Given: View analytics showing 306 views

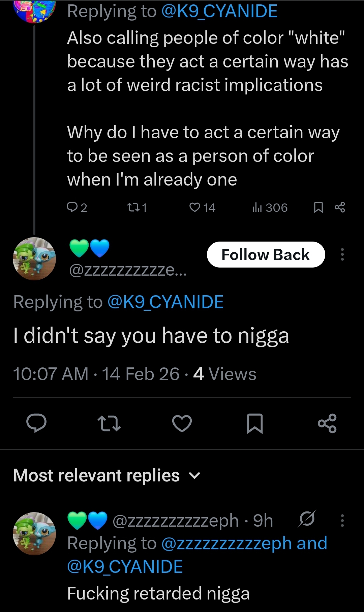Looking at the screenshot, I should click(257, 207).
